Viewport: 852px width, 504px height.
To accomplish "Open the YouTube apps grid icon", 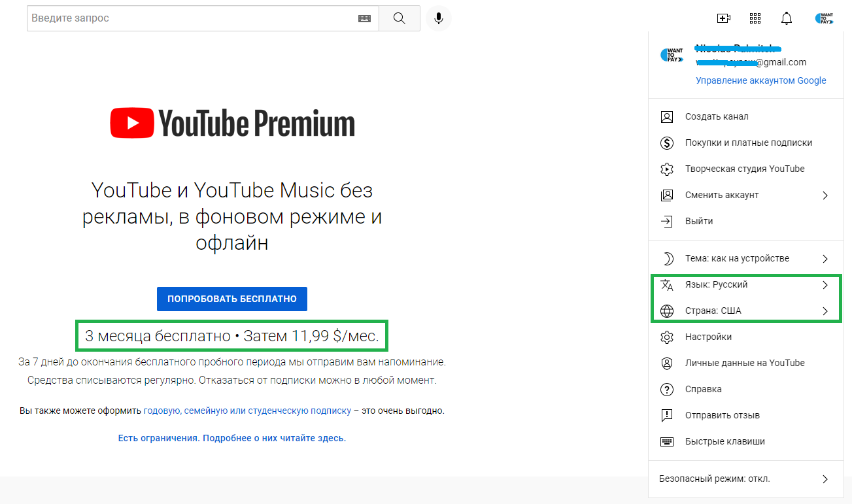I will pyautogui.click(x=755, y=18).
